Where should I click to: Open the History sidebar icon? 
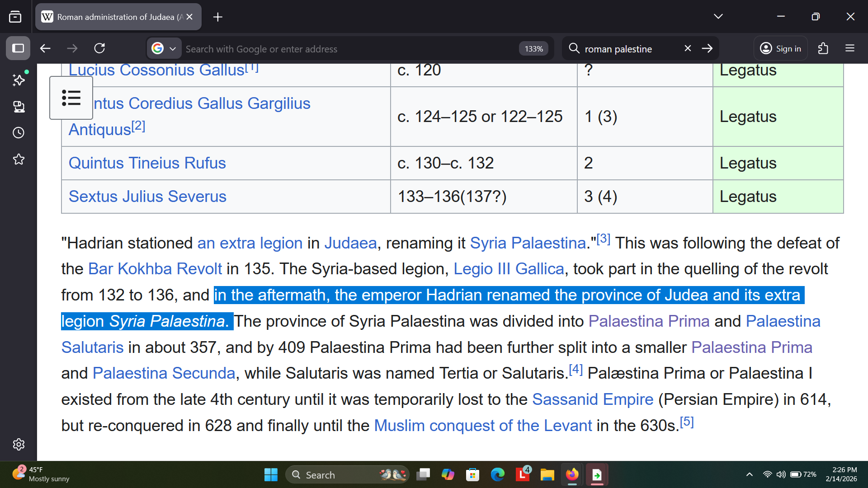19,133
